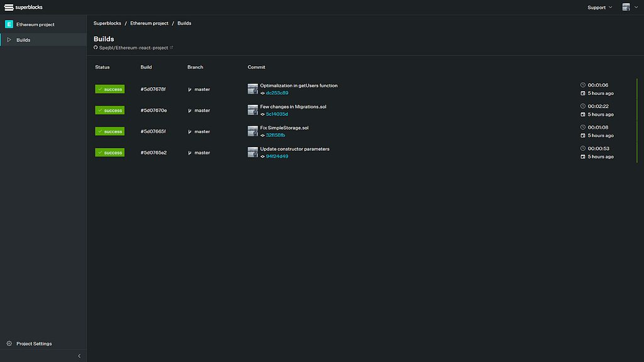Click commit icon next to 32f158fb
The image size is (644, 362).
[x=262, y=136]
